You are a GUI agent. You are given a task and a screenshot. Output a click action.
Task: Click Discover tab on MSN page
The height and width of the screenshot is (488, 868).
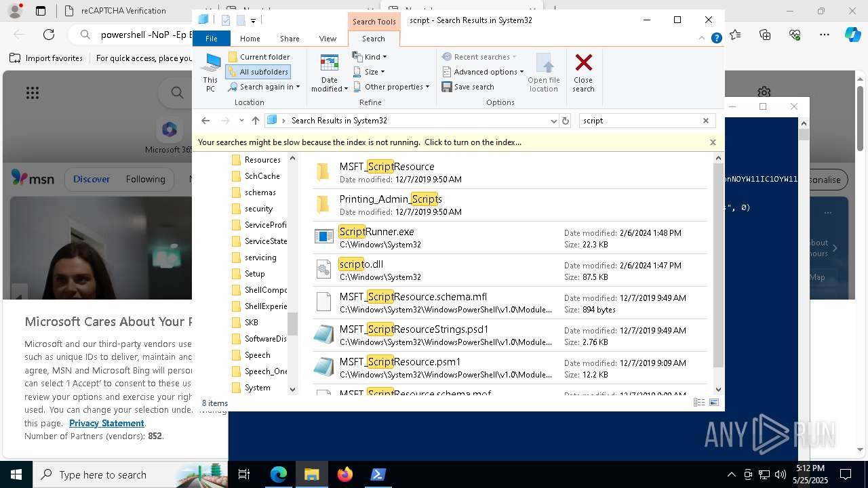(92, 179)
